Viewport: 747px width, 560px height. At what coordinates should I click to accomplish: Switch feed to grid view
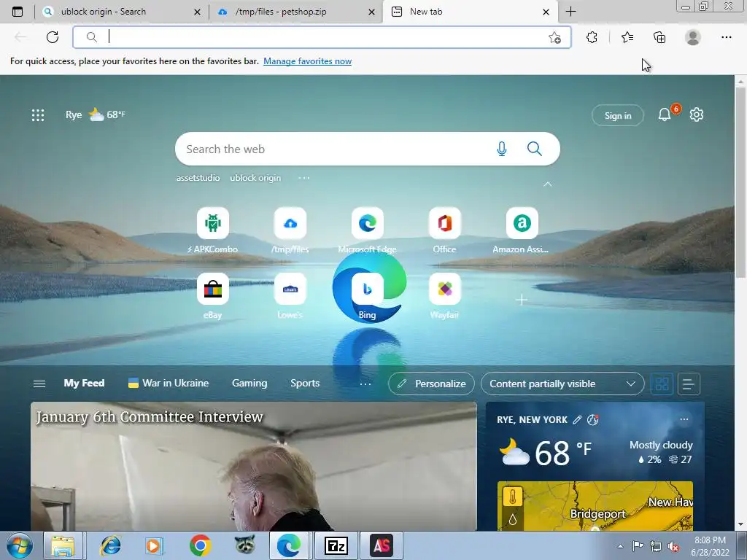point(662,384)
